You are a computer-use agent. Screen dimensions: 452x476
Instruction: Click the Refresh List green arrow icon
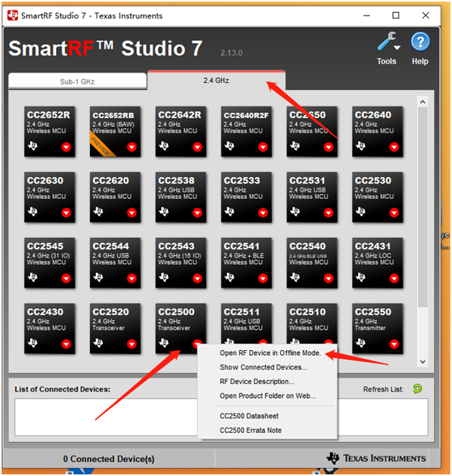[x=417, y=388]
